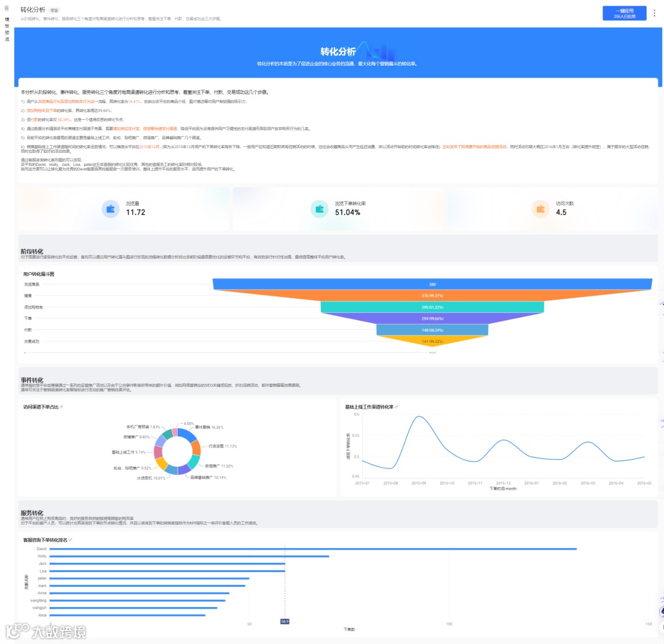Toggle the sidebar collapse icon at top left
This screenshot has width=664, height=644.
(x=7, y=8)
